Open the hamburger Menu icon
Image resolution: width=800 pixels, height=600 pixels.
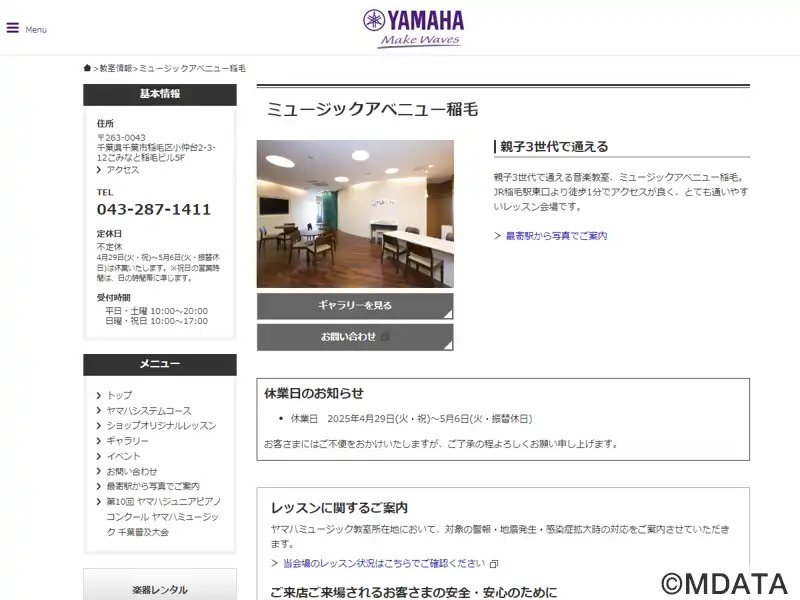tap(13, 28)
